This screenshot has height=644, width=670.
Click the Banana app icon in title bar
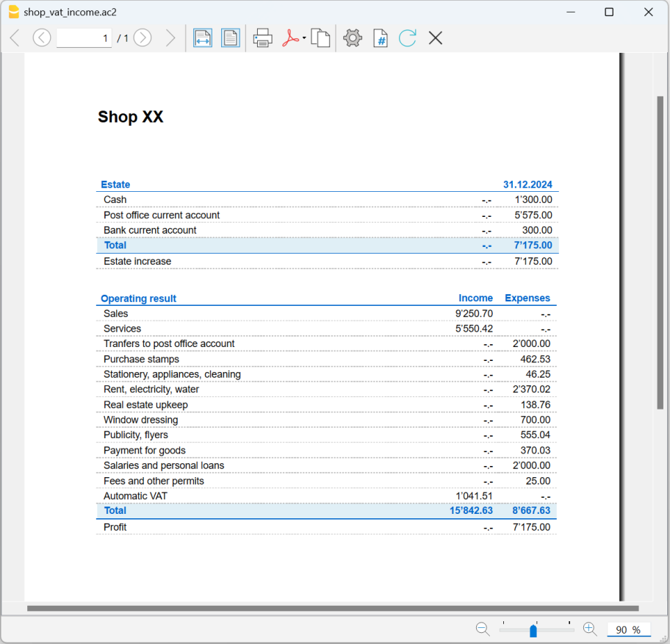(x=14, y=12)
